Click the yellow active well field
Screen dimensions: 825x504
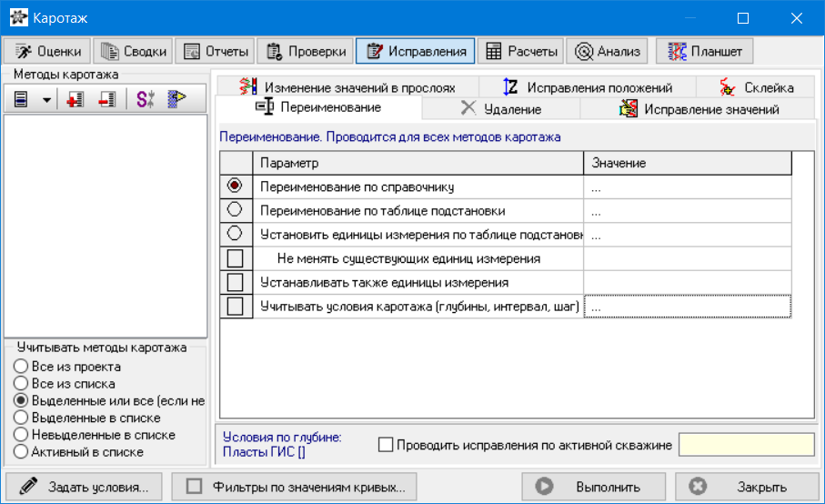(747, 445)
